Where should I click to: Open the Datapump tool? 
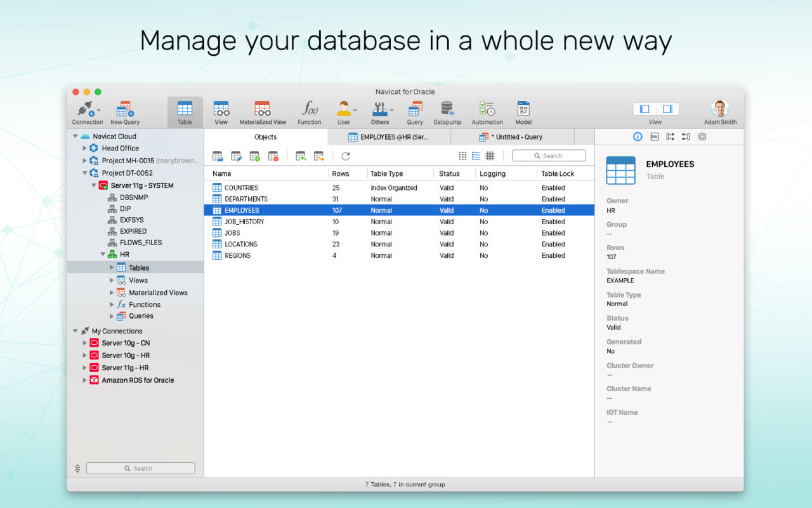(x=447, y=113)
